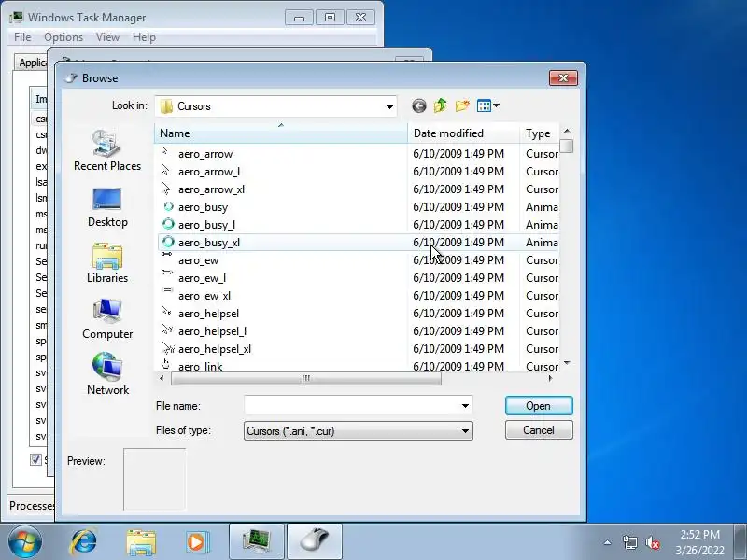Viewport: 747px width, 560px height.
Task: Select the aero_arrow_l cursor file icon
Action: [166, 171]
